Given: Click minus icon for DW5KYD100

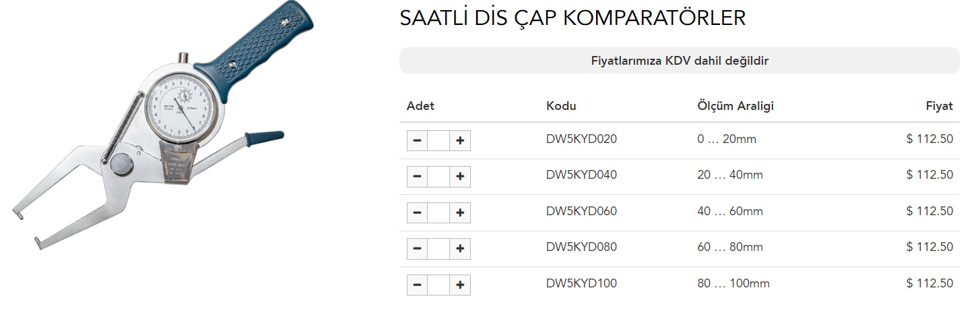Looking at the screenshot, I should coord(417,285).
